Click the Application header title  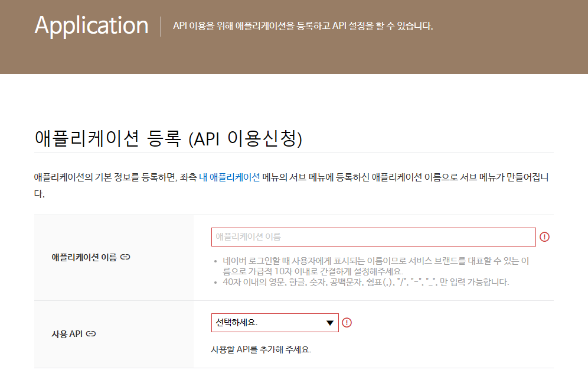click(x=92, y=26)
